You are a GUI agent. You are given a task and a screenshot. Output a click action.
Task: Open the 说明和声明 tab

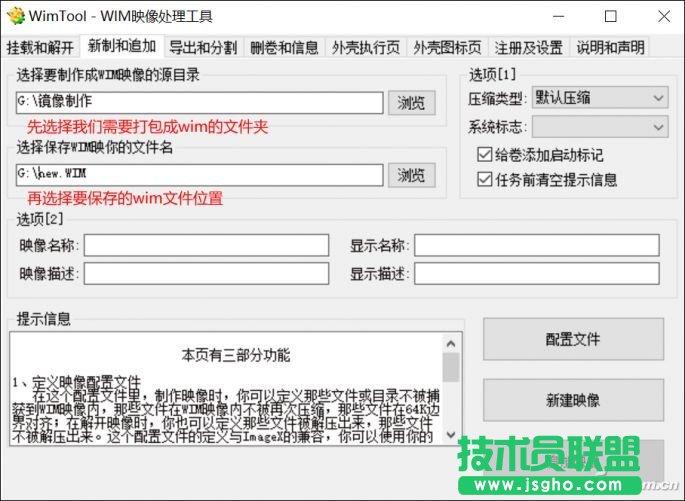tap(610, 47)
